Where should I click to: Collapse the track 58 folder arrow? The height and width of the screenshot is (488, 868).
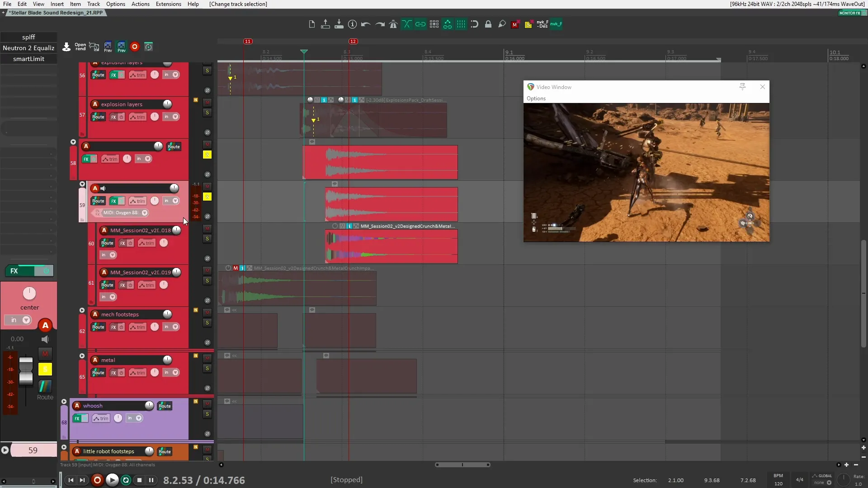[x=73, y=142]
